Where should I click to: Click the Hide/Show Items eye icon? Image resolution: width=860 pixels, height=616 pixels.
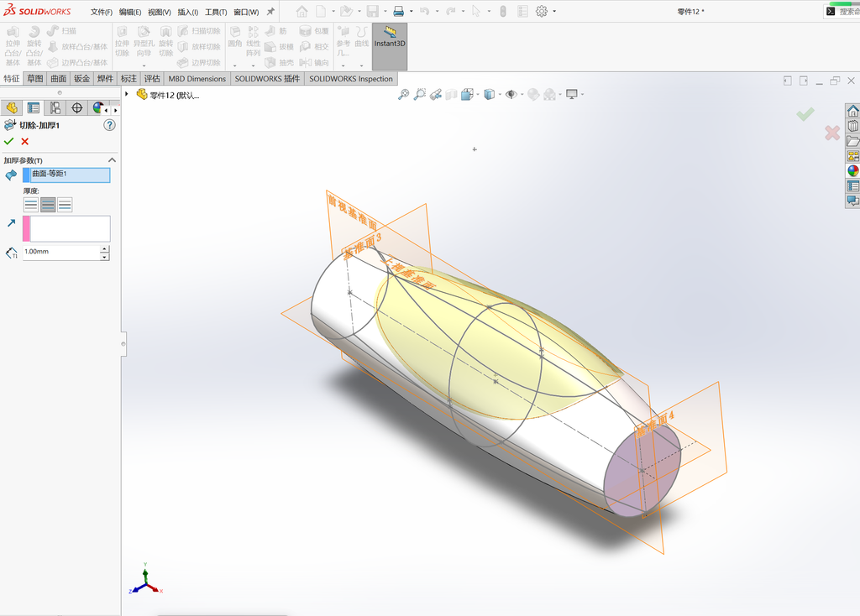click(511, 94)
